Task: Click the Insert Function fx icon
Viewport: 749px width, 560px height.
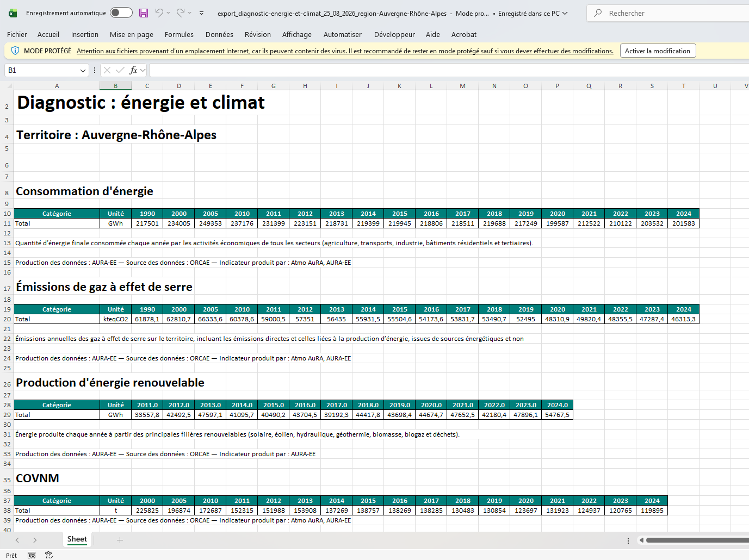Action: pyautogui.click(x=134, y=70)
